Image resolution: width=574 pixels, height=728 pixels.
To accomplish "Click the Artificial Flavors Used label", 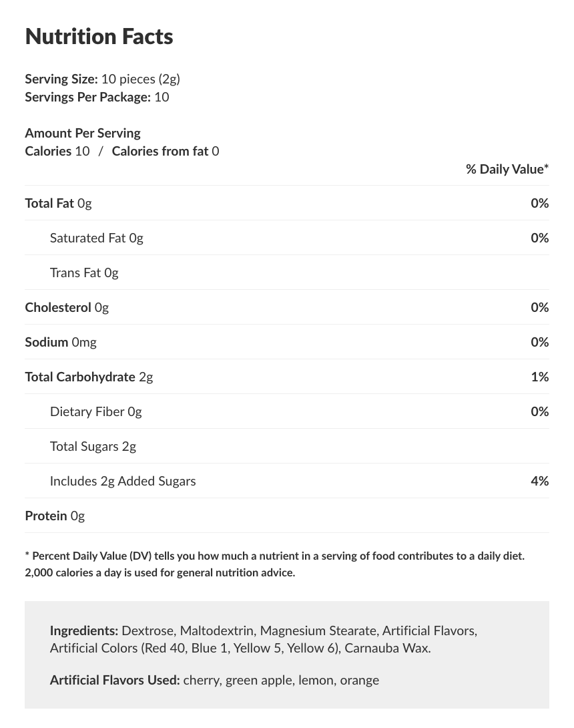I will pyautogui.click(x=115, y=680).
